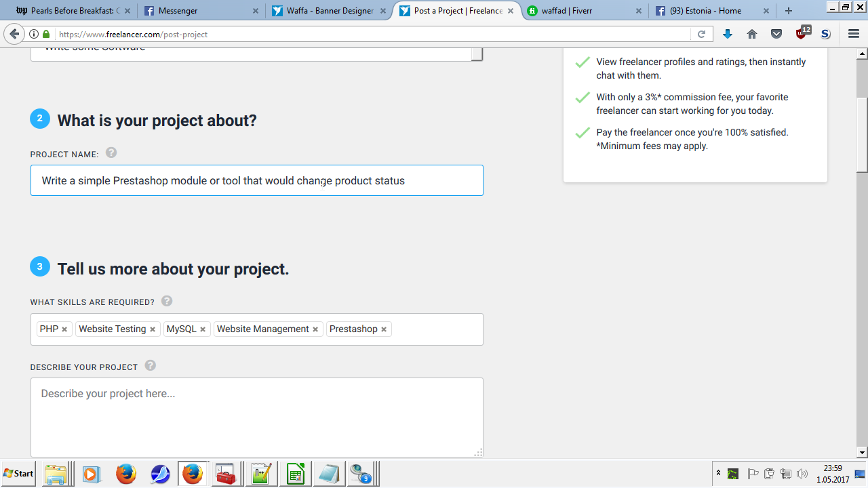Remove the MySQL skill tag

203,329
